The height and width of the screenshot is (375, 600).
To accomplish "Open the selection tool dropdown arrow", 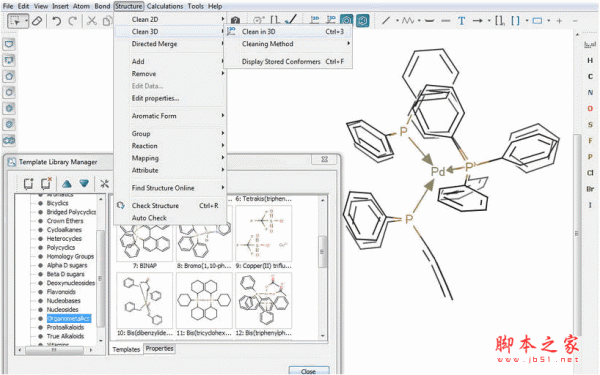I will pos(26,21).
